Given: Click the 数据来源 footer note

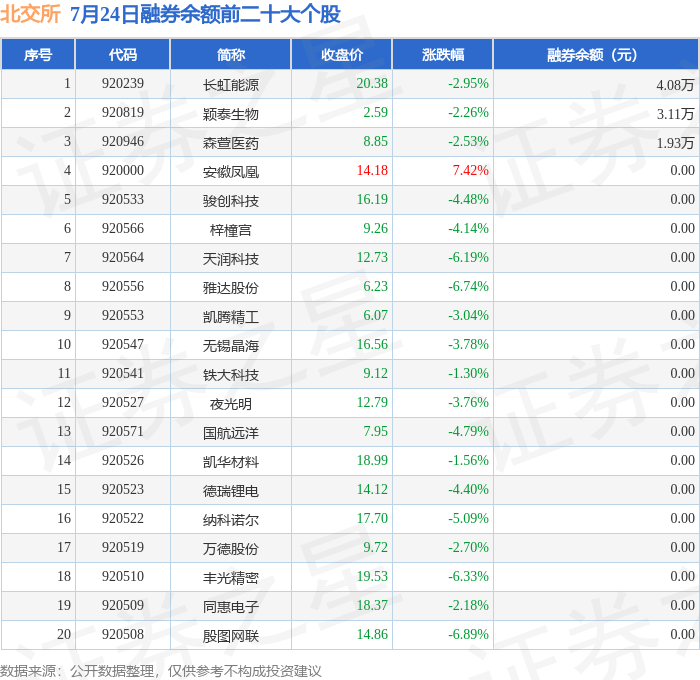Looking at the screenshot, I should 161,671.
